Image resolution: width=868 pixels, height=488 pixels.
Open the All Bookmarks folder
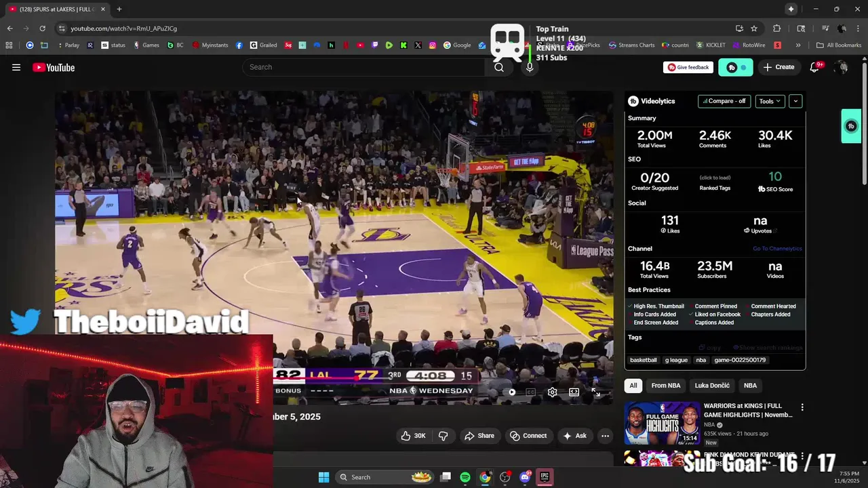pyautogui.click(x=839, y=45)
